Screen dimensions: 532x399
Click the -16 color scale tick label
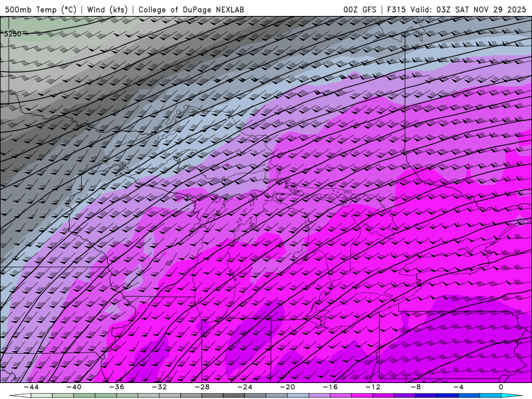[331, 387]
